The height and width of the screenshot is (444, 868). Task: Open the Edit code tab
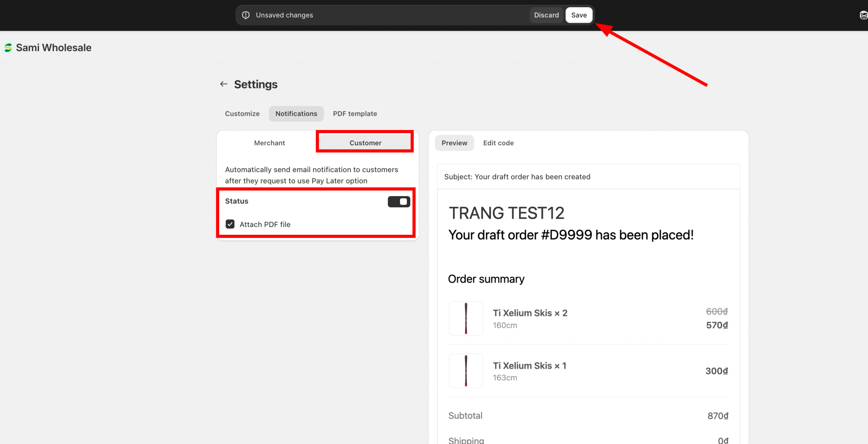point(498,143)
